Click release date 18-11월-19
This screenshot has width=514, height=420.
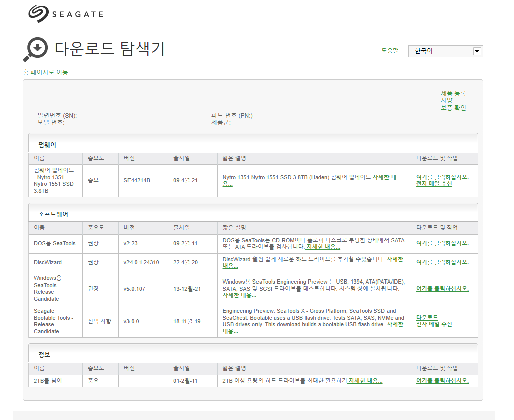pyautogui.click(x=187, y=321)
